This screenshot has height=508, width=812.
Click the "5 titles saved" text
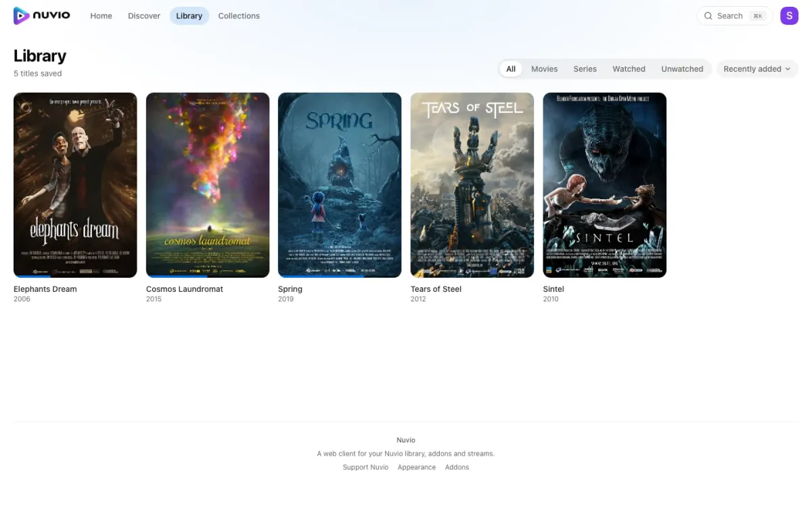(x=38, y=73)
